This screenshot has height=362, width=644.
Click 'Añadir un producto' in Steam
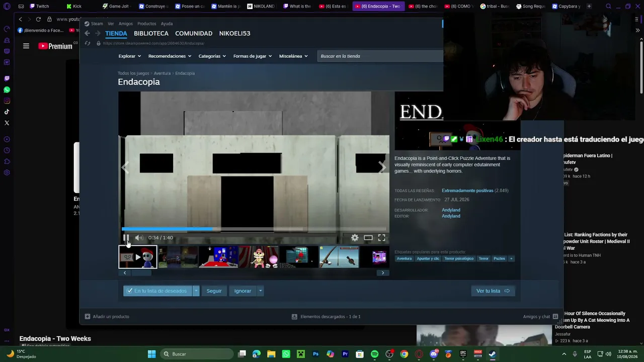click(107, 317)
